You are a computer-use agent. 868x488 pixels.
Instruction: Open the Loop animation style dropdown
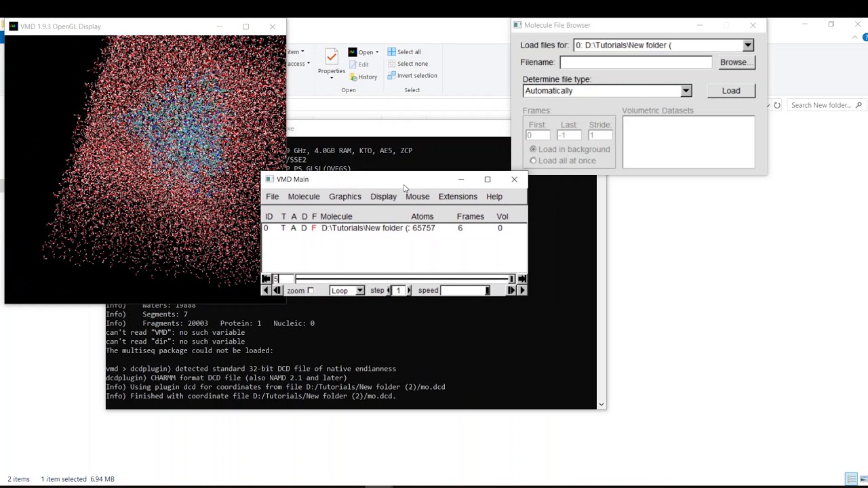point(347,290)
